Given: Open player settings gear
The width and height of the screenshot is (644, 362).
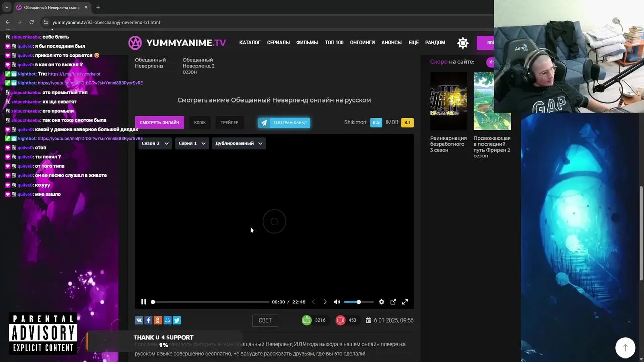Looking at the screenshot, I should [381, 302].
